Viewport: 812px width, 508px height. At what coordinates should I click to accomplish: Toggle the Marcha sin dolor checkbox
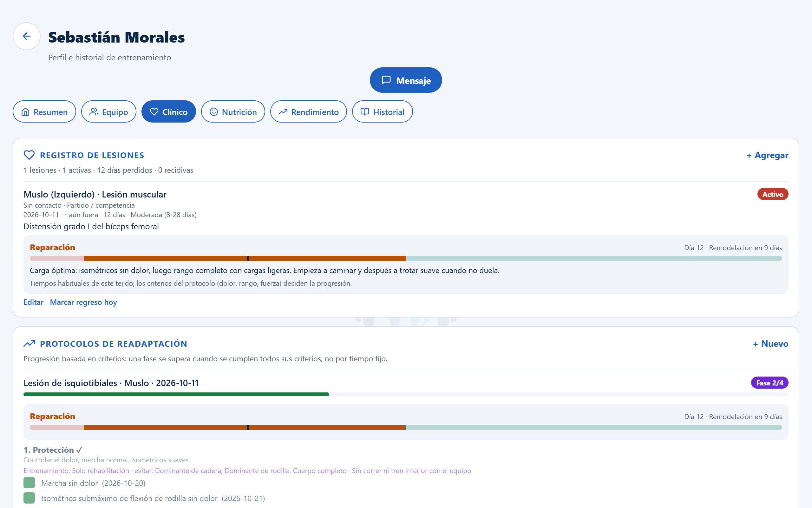pyautogui.click(x=29, y=483)
